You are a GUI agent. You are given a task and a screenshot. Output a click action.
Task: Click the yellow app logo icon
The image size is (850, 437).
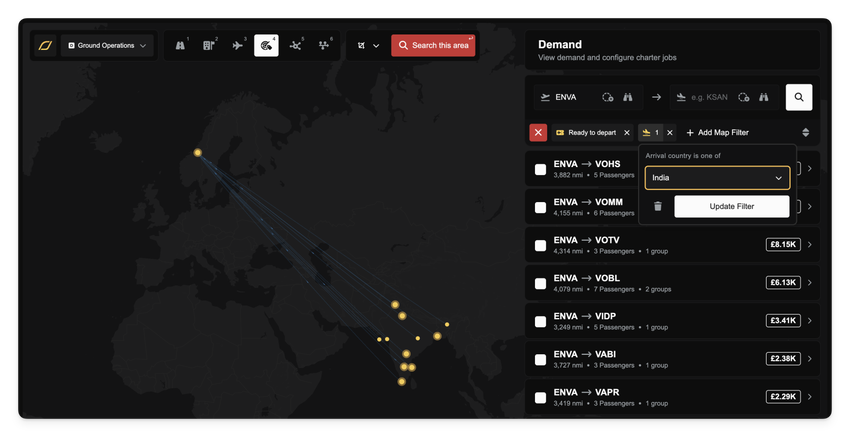pyautogui.click(x=45, y=46)
